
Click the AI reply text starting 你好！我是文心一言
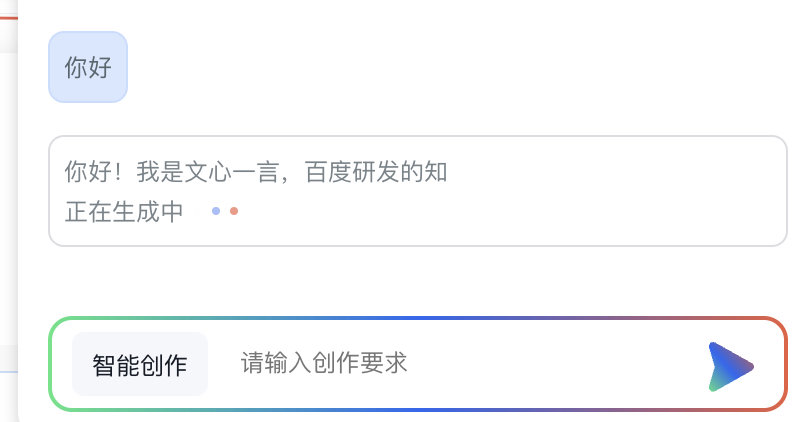[255, 172]
